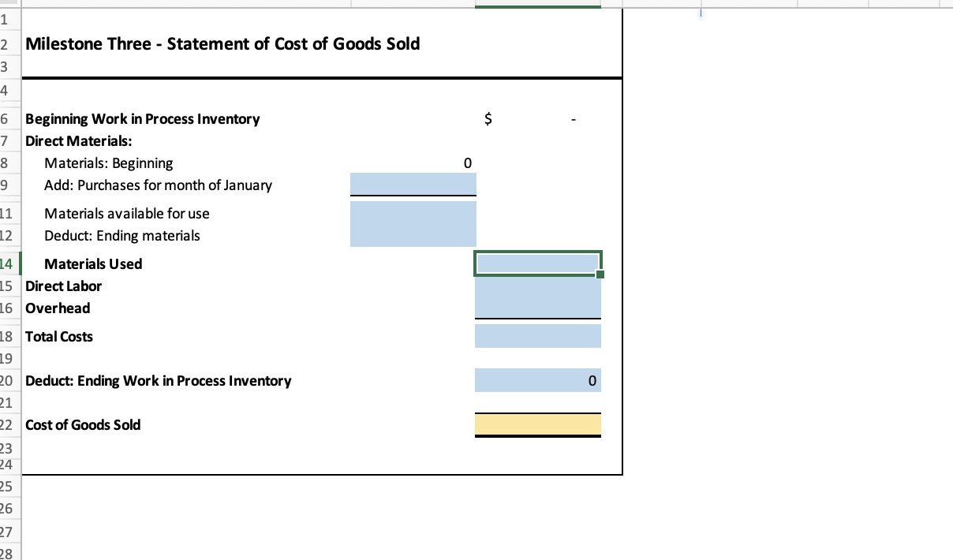The image size is (953, 560).
Task: Click the Total Costs value cell
Action: point(538,336)
